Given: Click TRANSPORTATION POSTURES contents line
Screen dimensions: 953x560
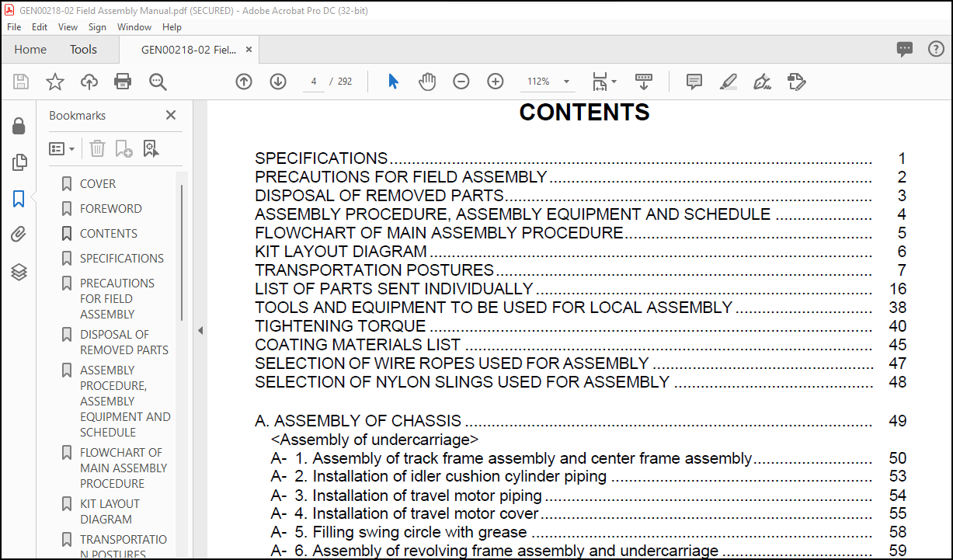Looking at the screenshot, I should tap(580, 270).
